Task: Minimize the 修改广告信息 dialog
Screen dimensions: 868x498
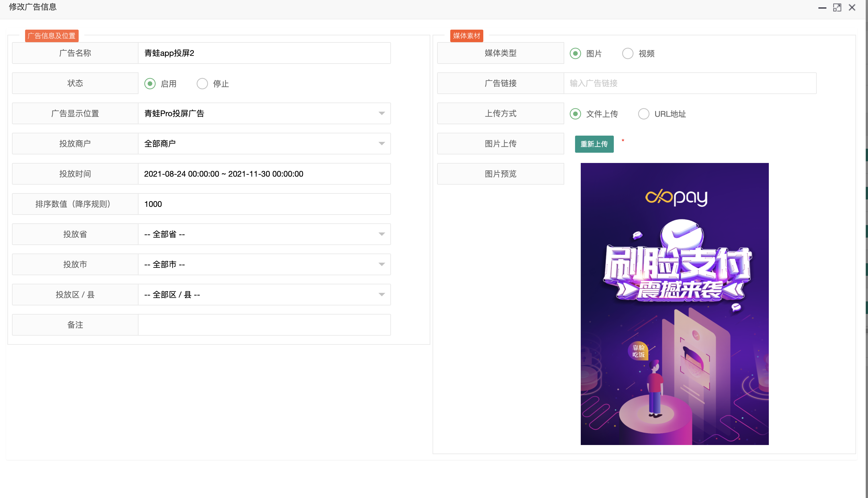Action: tap(822, 7)
